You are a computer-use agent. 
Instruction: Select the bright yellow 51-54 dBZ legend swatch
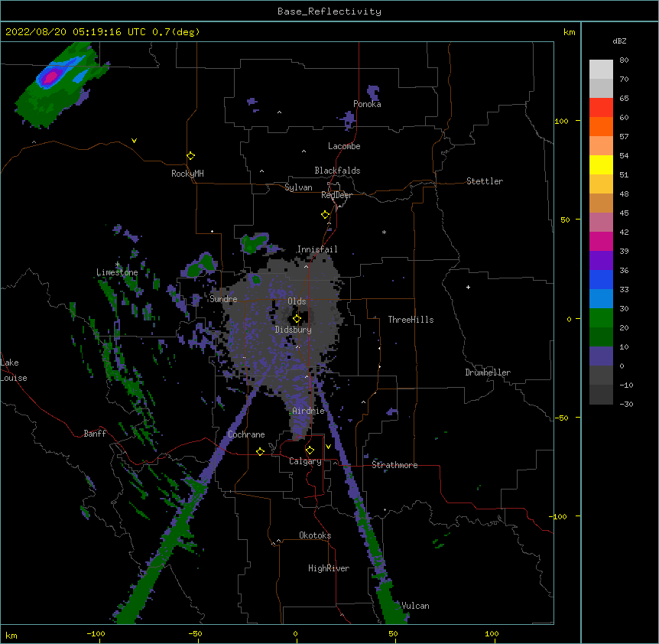point(601,164)
